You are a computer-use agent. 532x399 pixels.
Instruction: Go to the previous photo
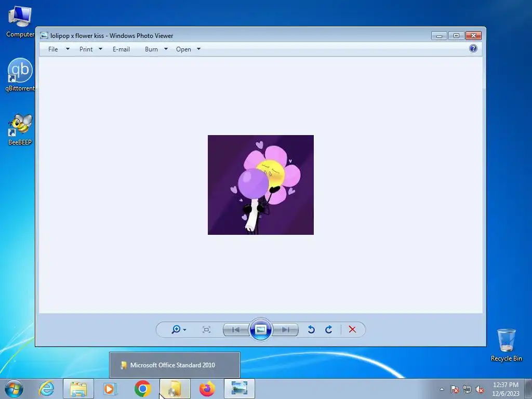coord(236,329)
